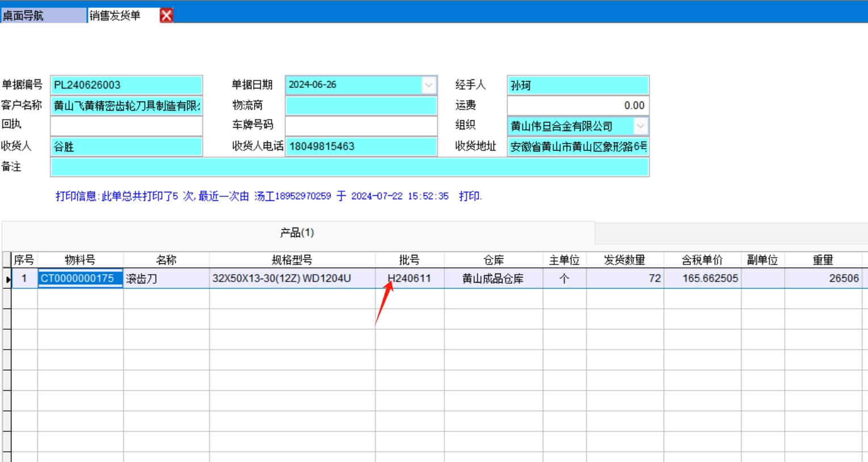Select the row indicator arrow for row 1
The width and height of the screenshot is (868, 462).
pos(7,279)
